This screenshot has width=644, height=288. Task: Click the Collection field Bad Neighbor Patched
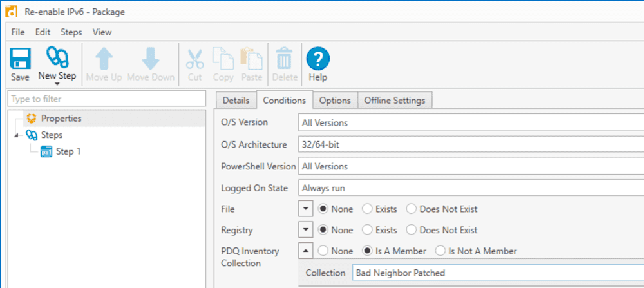coord(498,273)
